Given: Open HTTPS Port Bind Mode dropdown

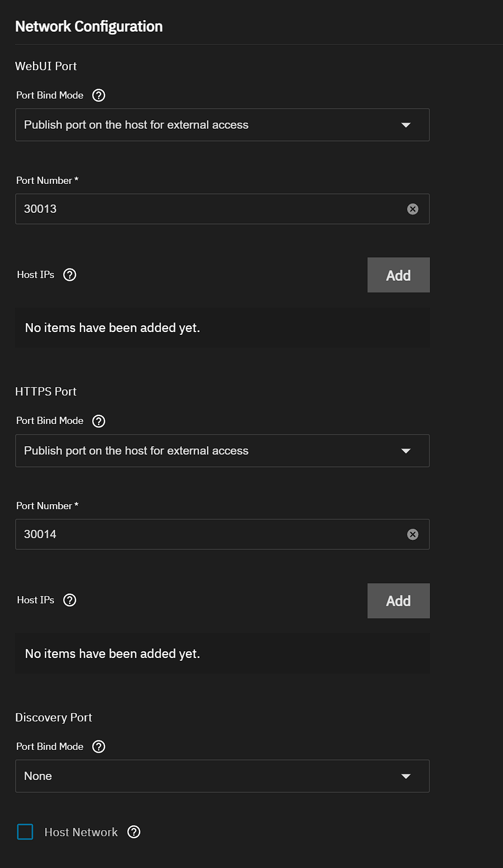Looking at the screenshot, I should tap(222, 451).
